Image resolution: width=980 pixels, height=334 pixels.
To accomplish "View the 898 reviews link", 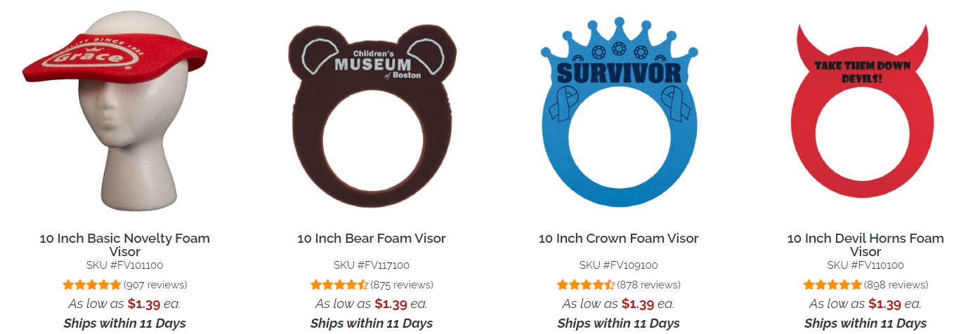I will point(896,285).
